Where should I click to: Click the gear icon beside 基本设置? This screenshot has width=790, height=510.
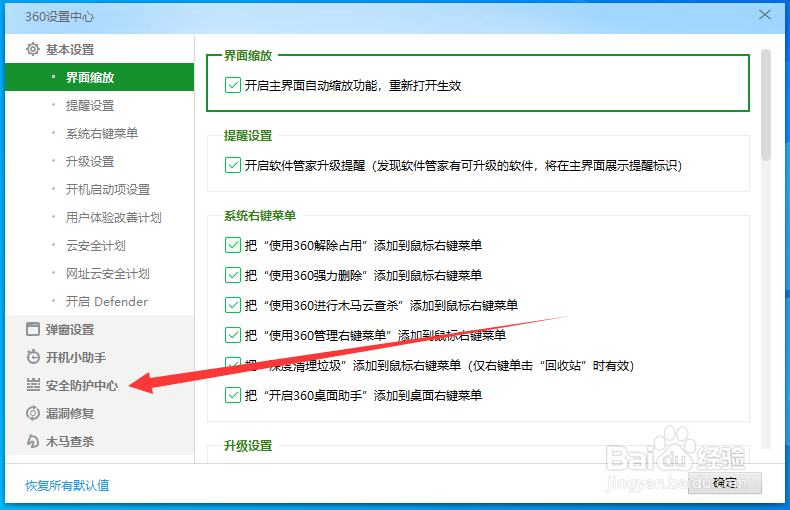point(33,49)
